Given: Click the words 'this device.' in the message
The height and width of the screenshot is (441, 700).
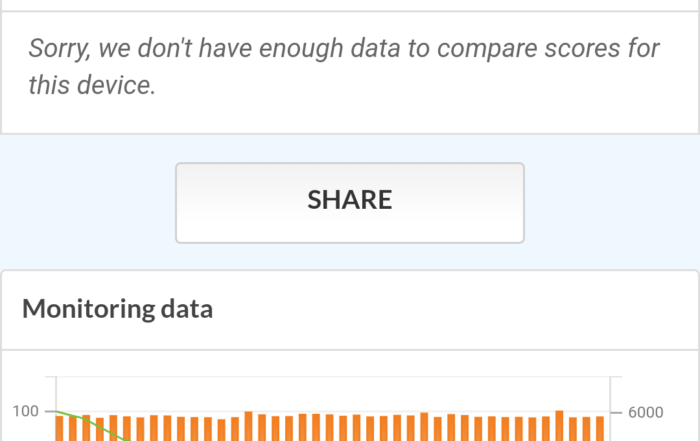Looking at the screenshot, I should (92, 86).
